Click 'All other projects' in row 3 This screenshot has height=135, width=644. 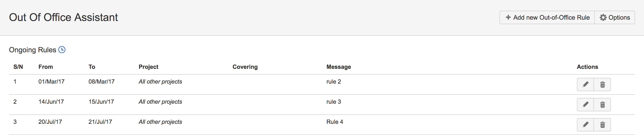coord(160,122)
